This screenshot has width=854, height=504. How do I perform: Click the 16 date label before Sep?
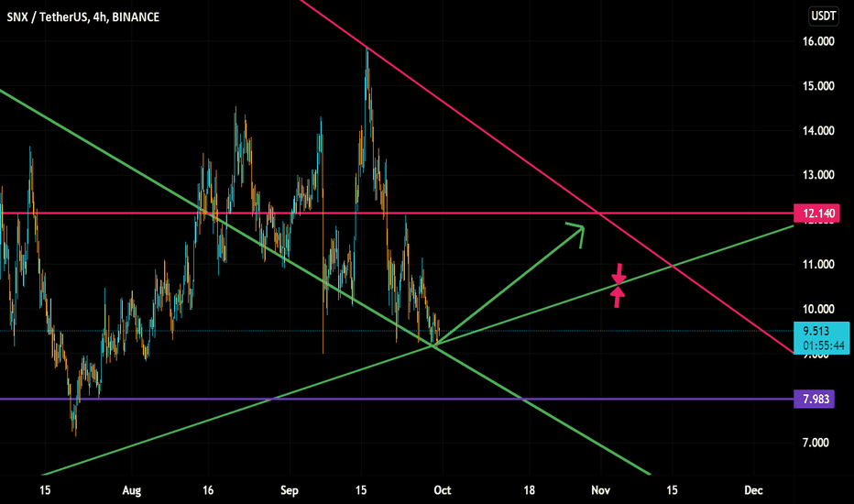pos(208,490)
